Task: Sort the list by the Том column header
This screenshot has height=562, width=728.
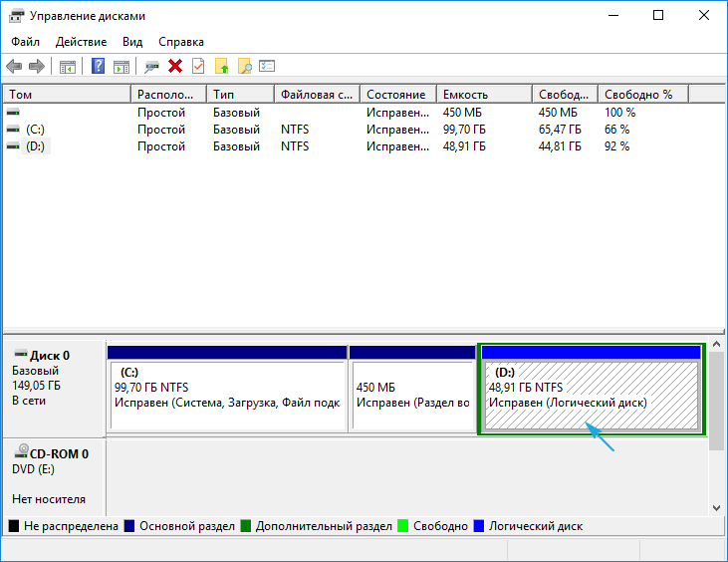Action: (x=66, y=94)
